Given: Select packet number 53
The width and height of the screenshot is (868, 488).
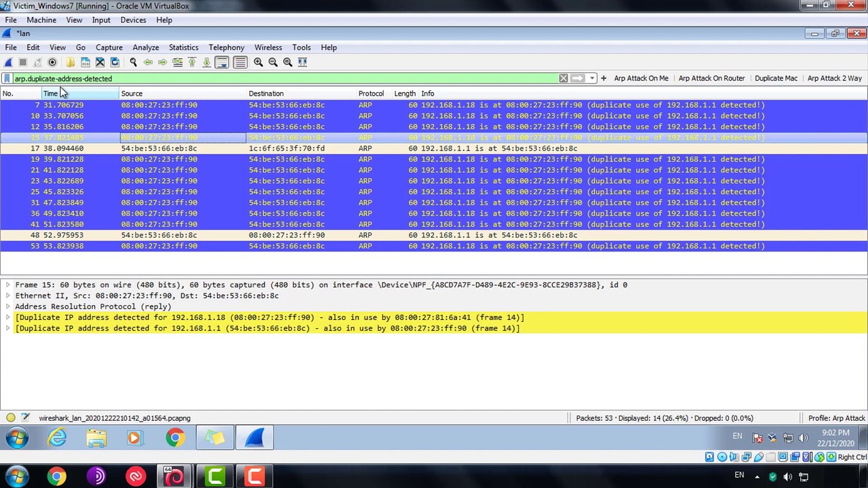Looking at the screenshot, I should click(434, 246).
